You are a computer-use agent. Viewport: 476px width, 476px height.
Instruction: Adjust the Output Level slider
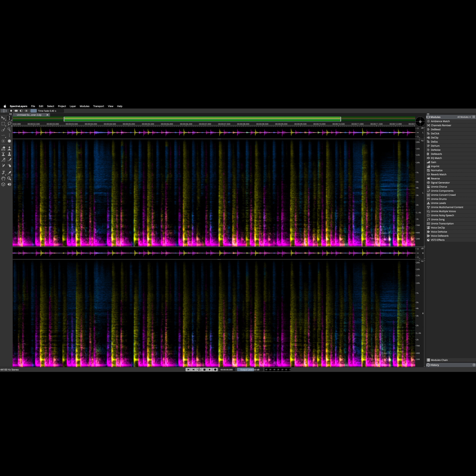[250, 370]
